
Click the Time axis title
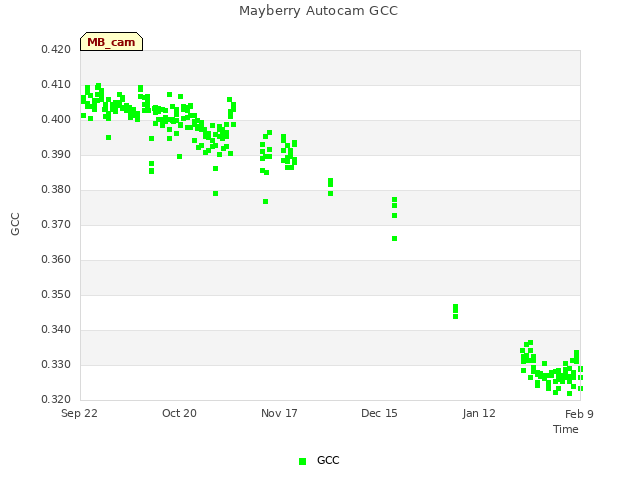[x=566, y=429]
